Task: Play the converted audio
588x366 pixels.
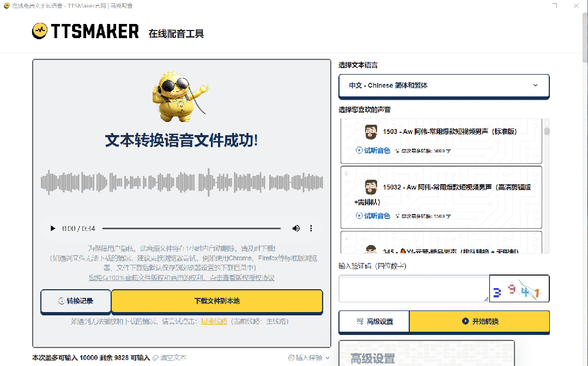Action: tap(53, 228)
